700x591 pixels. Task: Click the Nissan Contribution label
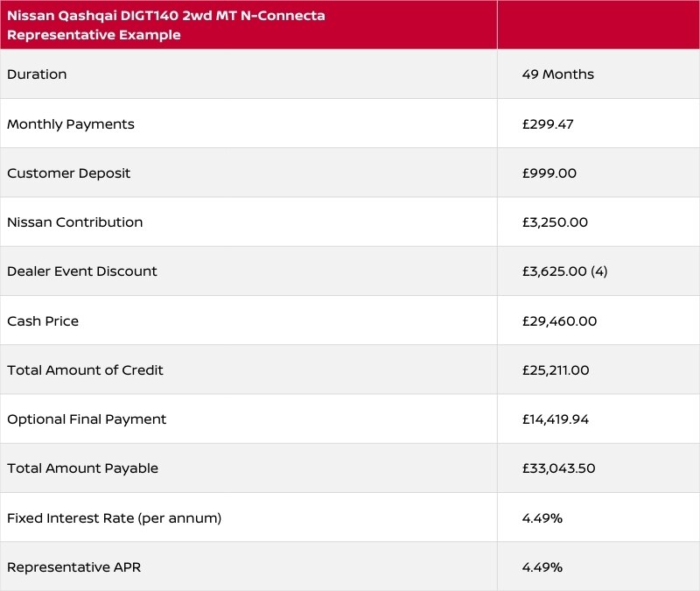74,222
